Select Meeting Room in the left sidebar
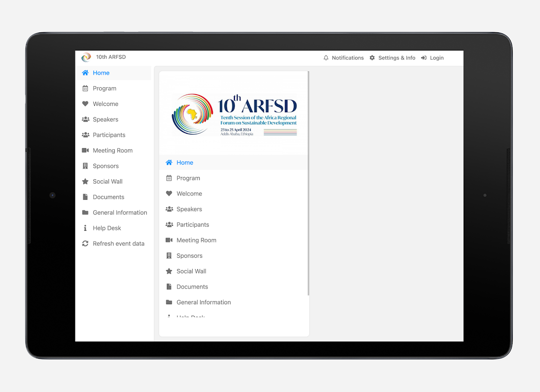 (113, 150)
